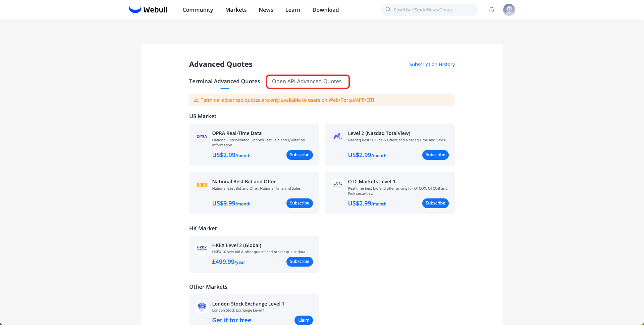Screen dimensions: 644x325
Task: Click the OTC Markets Level-1 title
Action: (372, 182)
